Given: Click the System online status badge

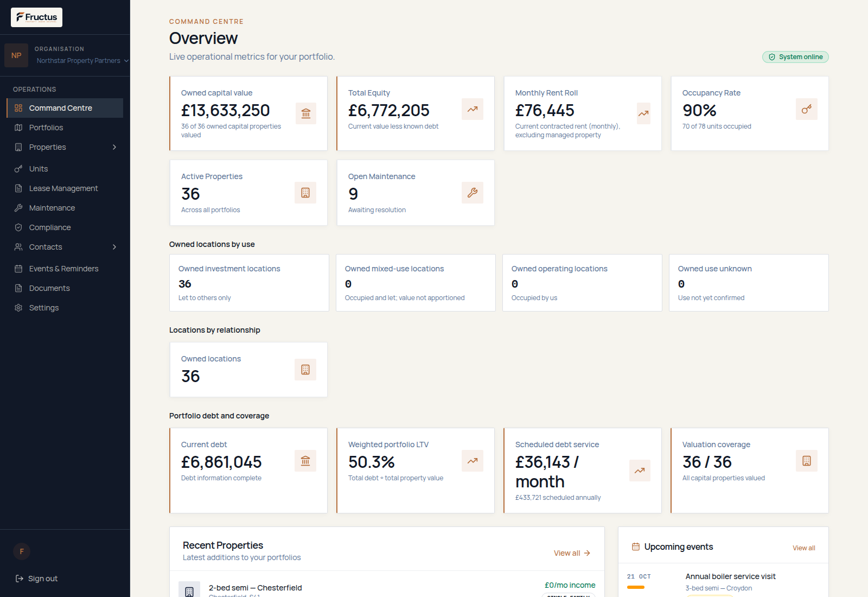Looking at the screenshot, I should tap(795, 57).
